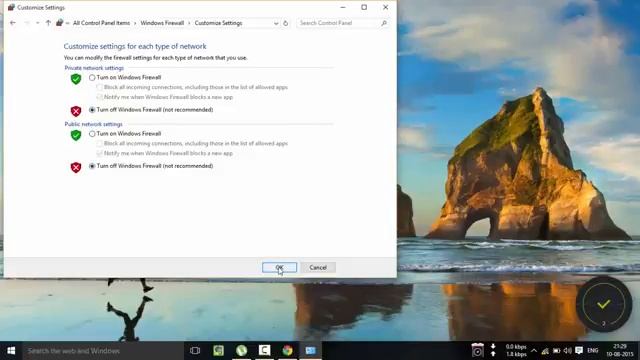640x360 pixels.
Task: Open the battery status tray icon
Action: (556, 351)
